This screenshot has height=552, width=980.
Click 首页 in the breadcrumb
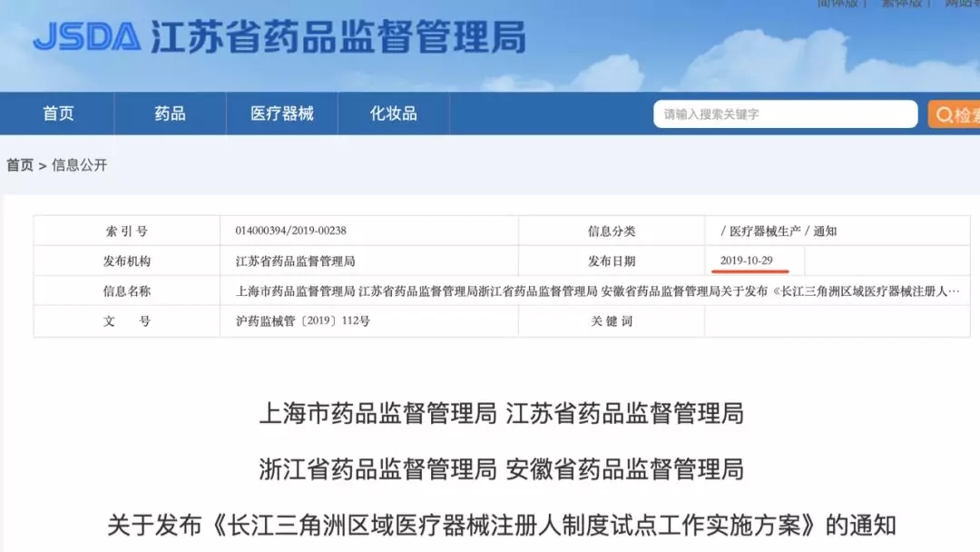tap(20, 165)
